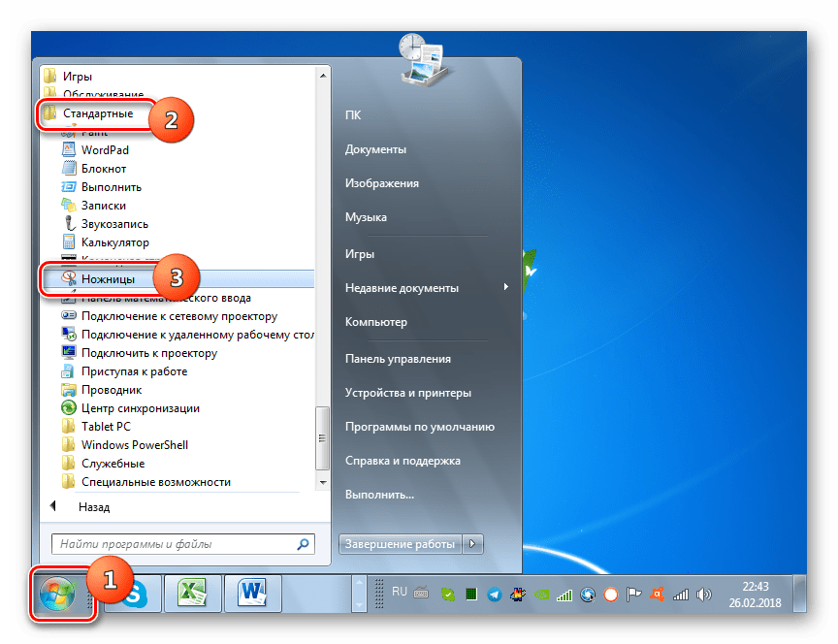Image resolution: width=838 pixels, height=644 pixels.
Task: Open the Недавние документы submenu
Action: pos(403,287)
